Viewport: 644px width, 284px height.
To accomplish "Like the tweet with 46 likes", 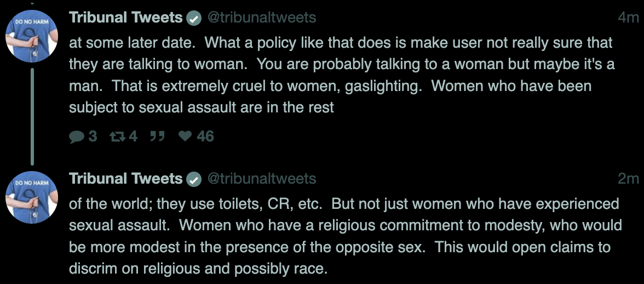I will [185, 136].
